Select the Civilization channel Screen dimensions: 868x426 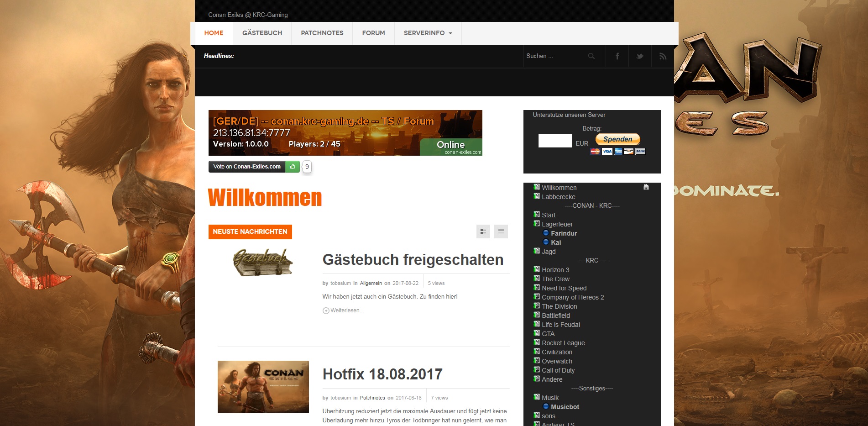point(557,352)
